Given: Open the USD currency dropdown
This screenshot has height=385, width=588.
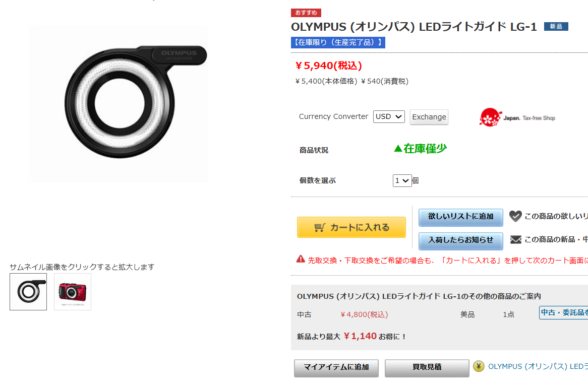Looking at the screenshot, I should 389,116.
